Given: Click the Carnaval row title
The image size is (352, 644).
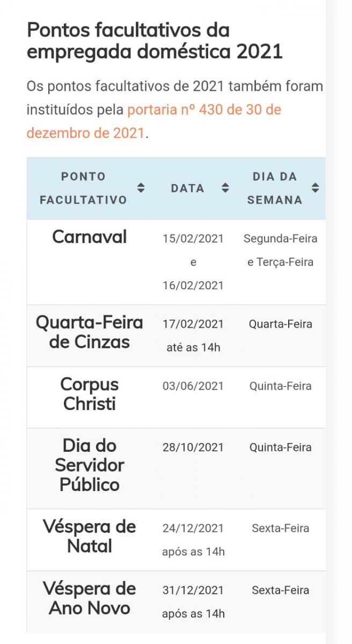Looking at the screenshot, I should (90, 237).
